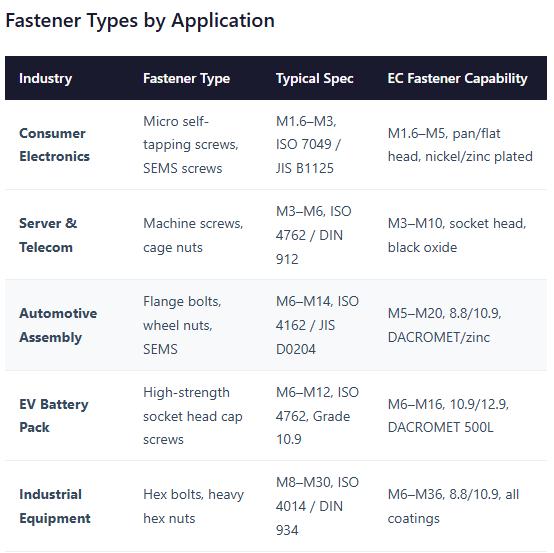
Task: Click the Flange bolts, wheel nuts cell
Action: [x=182, y=325]
